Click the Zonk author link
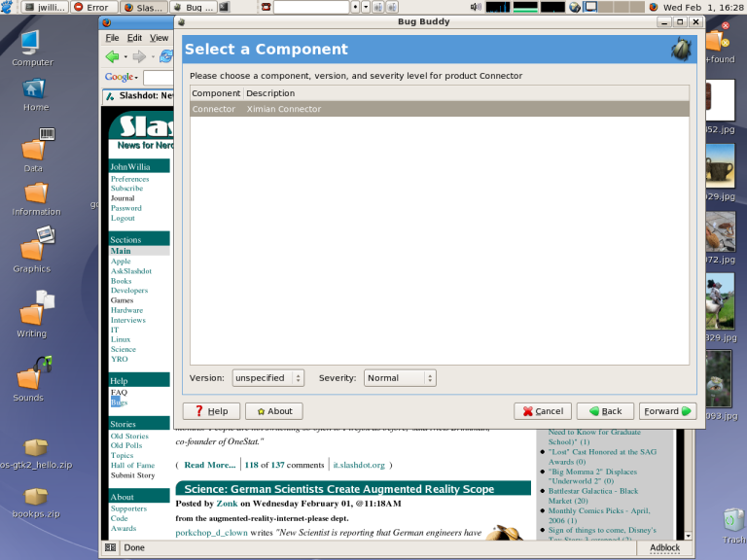 (x=227, y=504)
